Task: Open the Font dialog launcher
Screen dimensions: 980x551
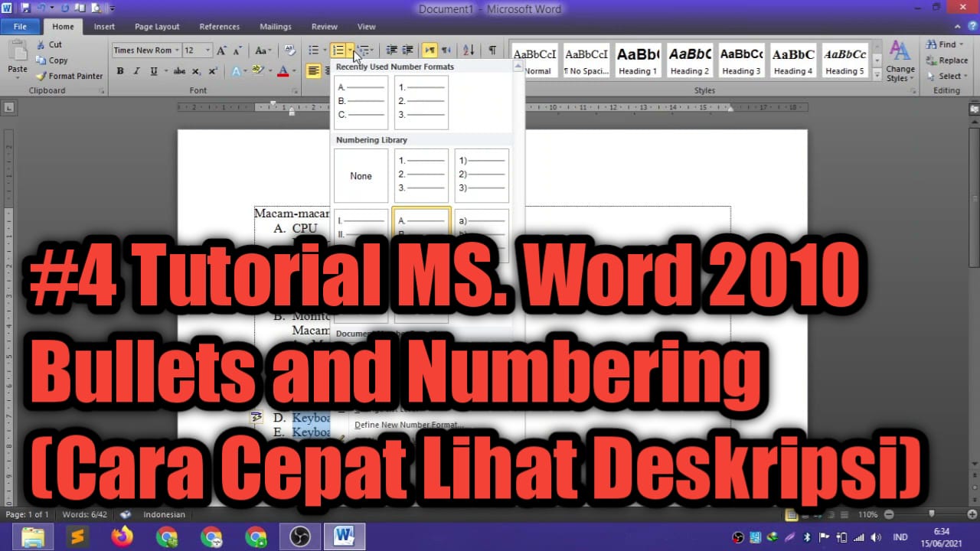Action: [x=296, y=90]
